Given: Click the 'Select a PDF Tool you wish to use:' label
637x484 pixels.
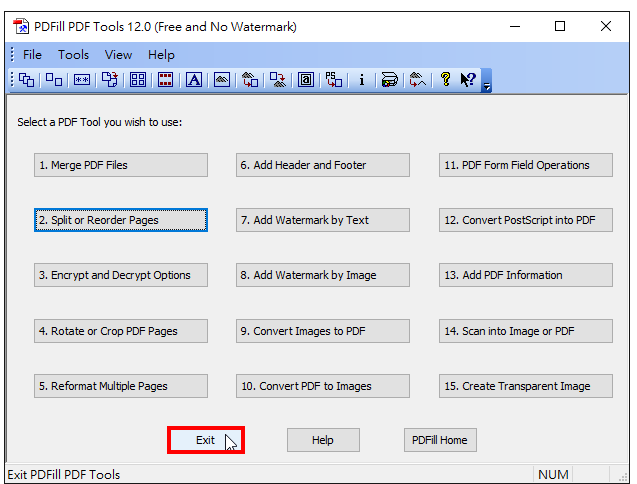Looking at the screenshot, I should point(100,122).
